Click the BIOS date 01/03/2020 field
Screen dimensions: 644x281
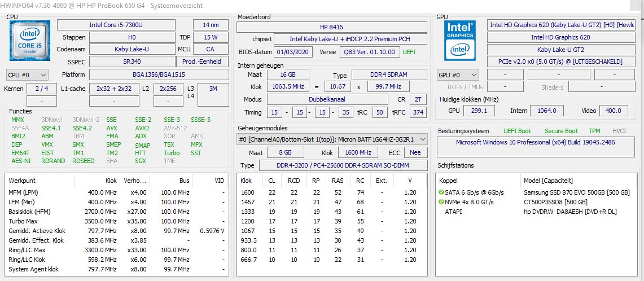(x=293, y=52)
